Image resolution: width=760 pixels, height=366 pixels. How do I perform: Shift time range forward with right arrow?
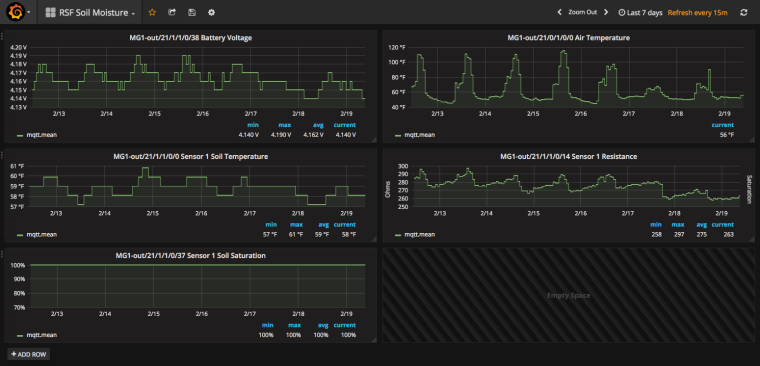pos(606,13)
